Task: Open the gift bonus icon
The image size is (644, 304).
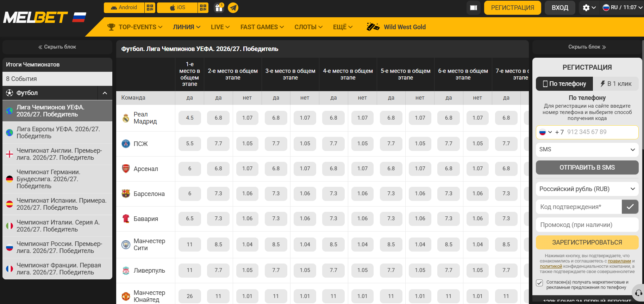Action: (x=219, y=7)
